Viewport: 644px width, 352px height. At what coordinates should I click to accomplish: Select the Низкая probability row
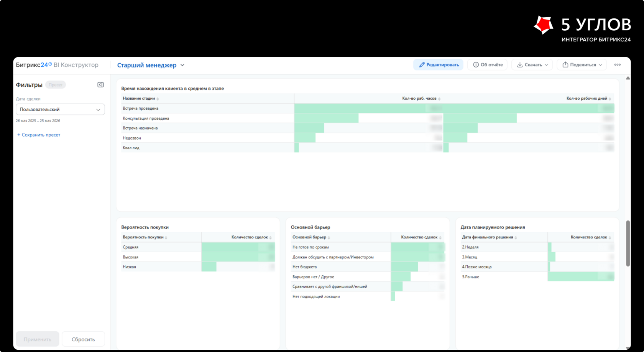click(x=198, y=267)
